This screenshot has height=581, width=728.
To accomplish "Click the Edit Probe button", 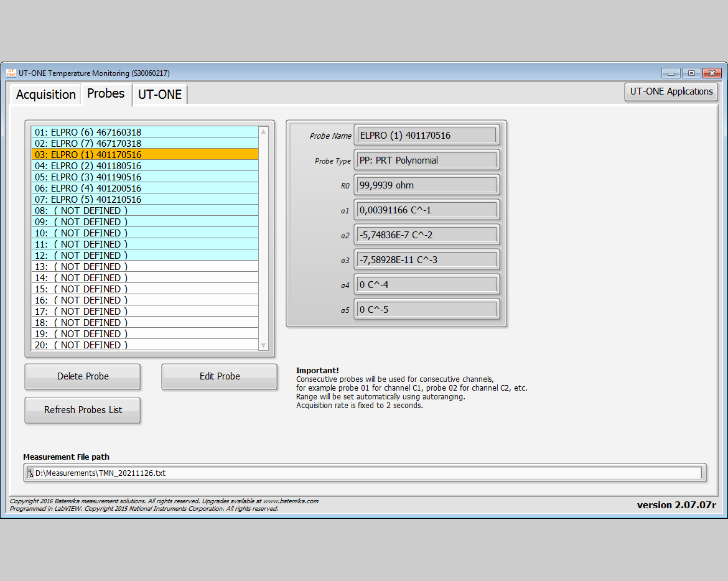I will [x=219, y=376].
